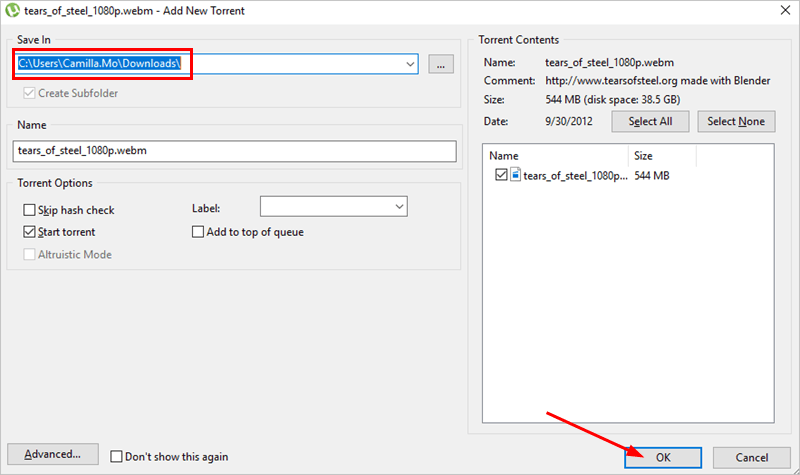Check Don't show this again box
The image size is (800, 475).
(116, 457)
